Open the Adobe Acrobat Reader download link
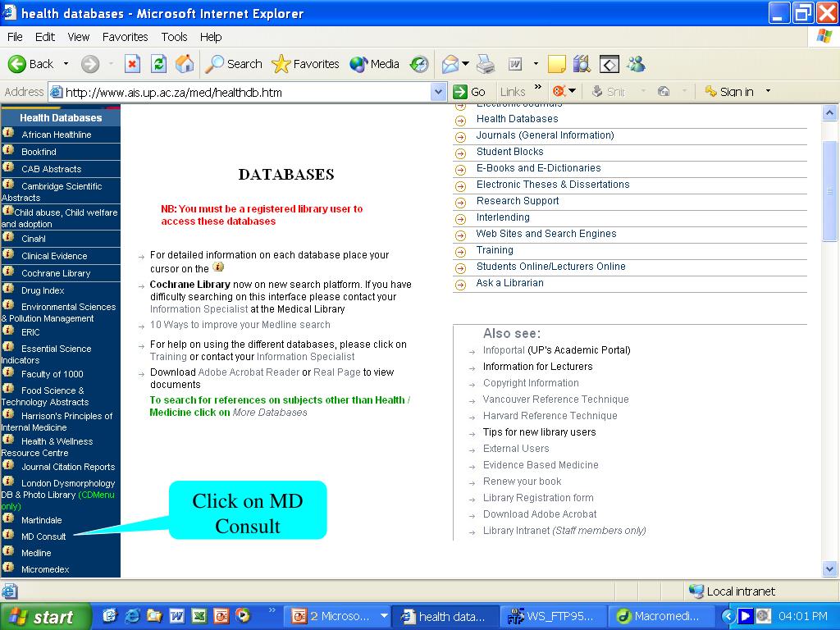Viewport: 840px width, 630px height. [249, 372]
